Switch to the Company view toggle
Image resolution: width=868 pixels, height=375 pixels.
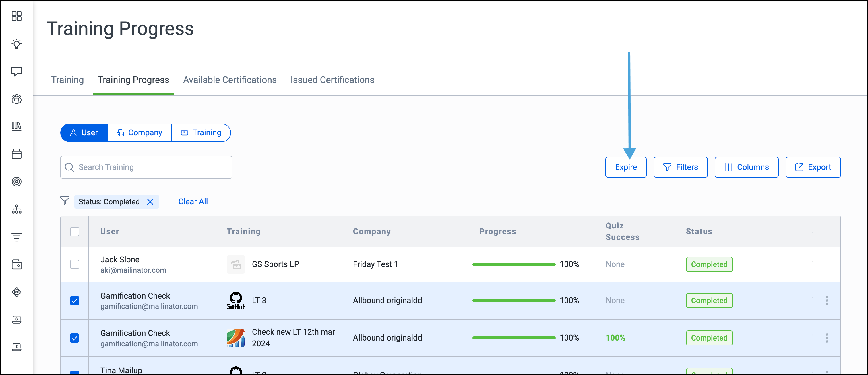coord(139,133)
